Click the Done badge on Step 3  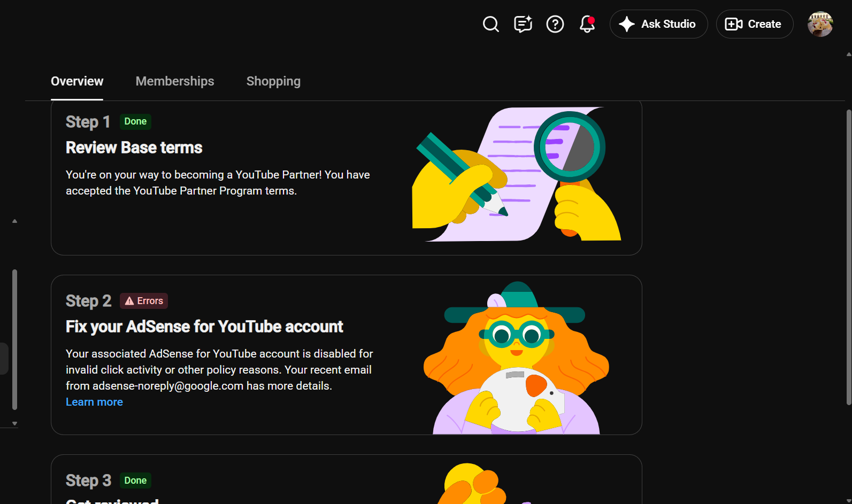pyautogui.click(x=135, y=480)
